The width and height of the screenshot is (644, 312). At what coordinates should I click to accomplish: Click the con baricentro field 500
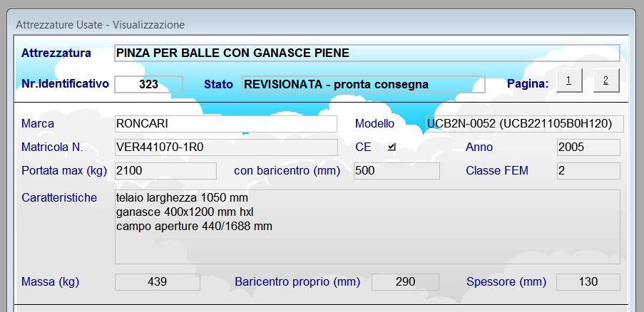(397, 170)
